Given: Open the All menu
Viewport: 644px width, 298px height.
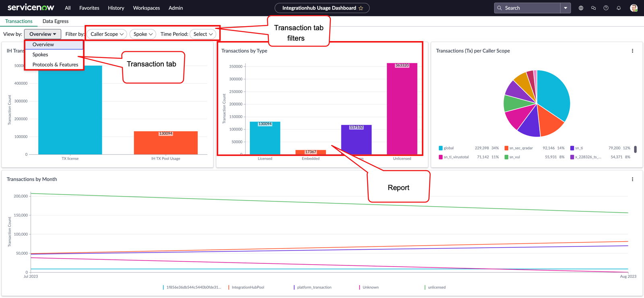Looking at the screenshot, I should coord(68,8).
